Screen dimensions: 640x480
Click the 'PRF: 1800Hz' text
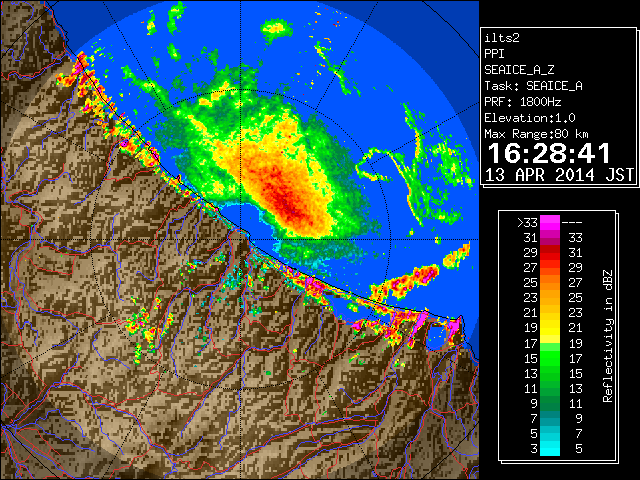coord(522,102)
